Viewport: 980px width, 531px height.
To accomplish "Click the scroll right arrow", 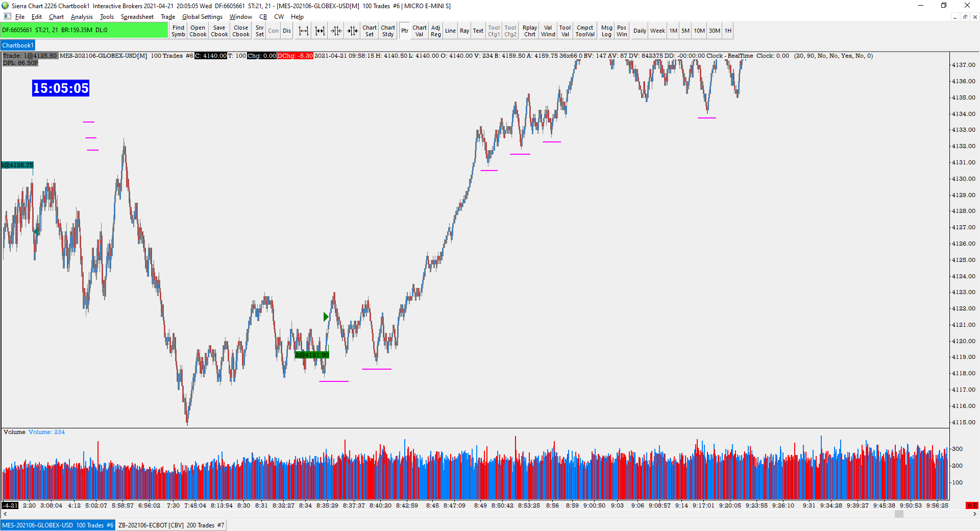I will (x=975, y=514).
